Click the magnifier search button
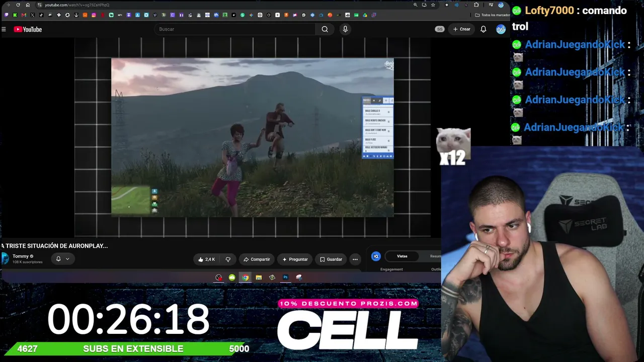Screen dimensions: 644x362 pos(325,29)
